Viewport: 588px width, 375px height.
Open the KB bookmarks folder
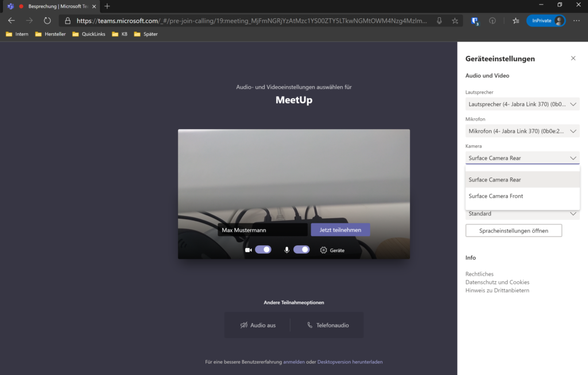pyautogui.click(x=119, y=34)
